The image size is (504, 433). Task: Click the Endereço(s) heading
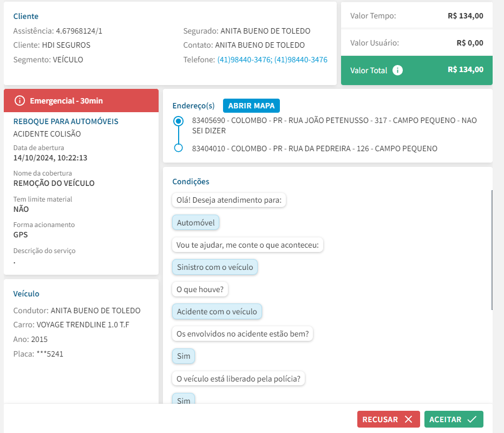tap(193, 106)
